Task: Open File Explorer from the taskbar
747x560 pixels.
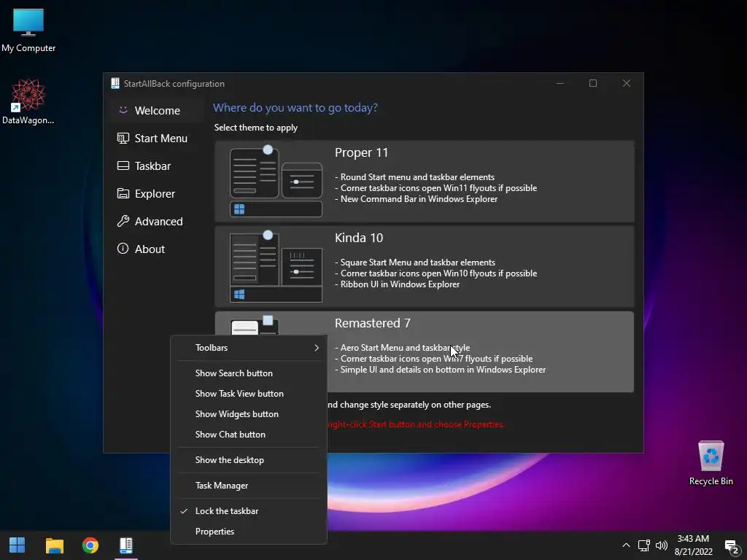Action: coord(54,545)
